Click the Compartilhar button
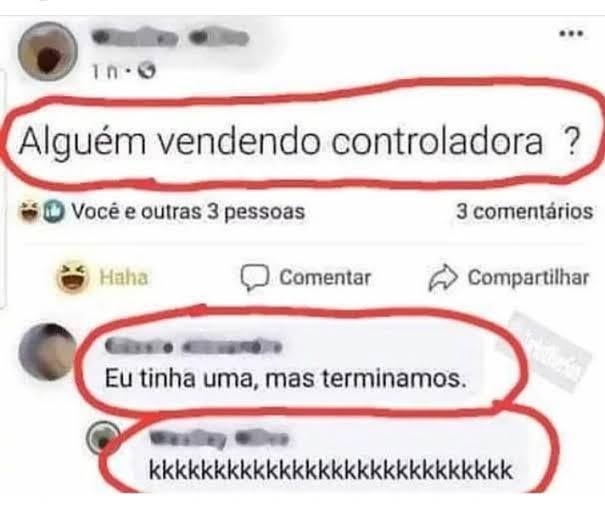This screenshot has width=605, height=507. (509, 278)
